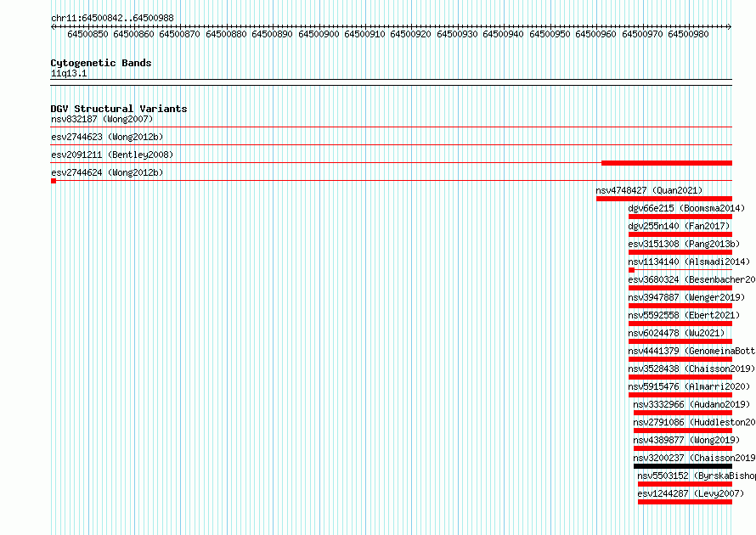756x535 pixels.
Task: Open nsv3947887 (Wenger2019) variant
Action: 686,297
